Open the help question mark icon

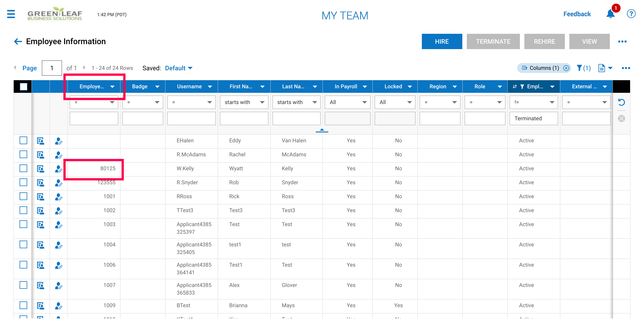click(631, 14)
